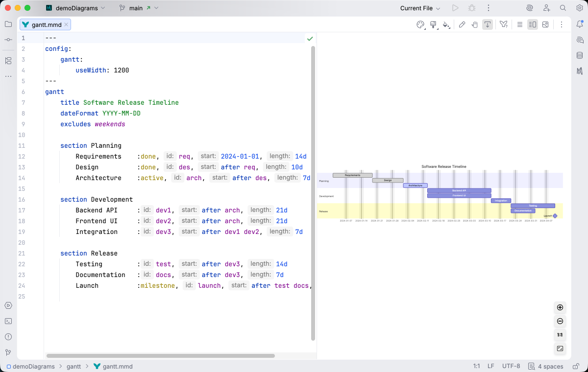Reset preview zoom to 1:1
Screen dimensions: 588x372
[x=560, y=335]
